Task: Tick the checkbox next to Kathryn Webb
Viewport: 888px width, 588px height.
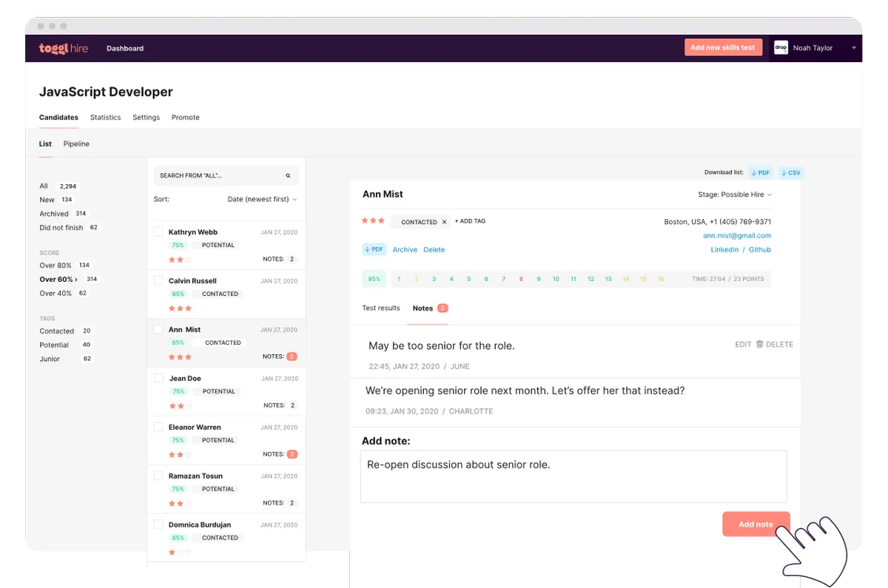Action: [158, 232]
